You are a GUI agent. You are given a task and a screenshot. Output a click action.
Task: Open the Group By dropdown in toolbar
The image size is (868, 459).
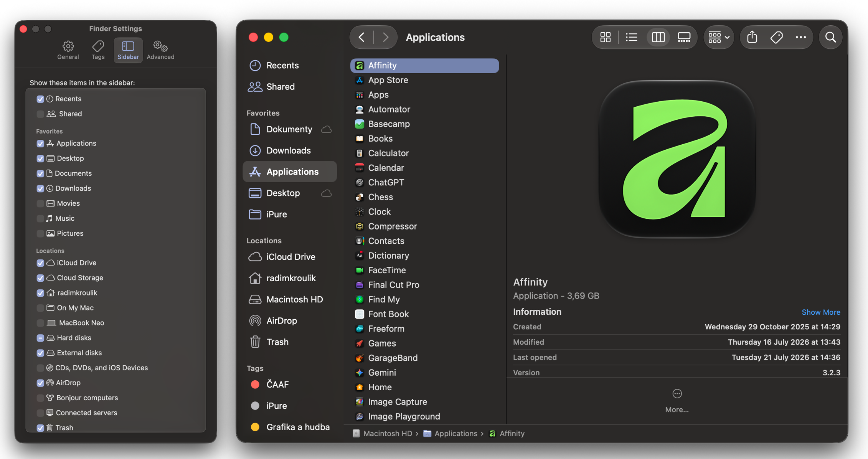pyautogui.click(x=719, y=37)
